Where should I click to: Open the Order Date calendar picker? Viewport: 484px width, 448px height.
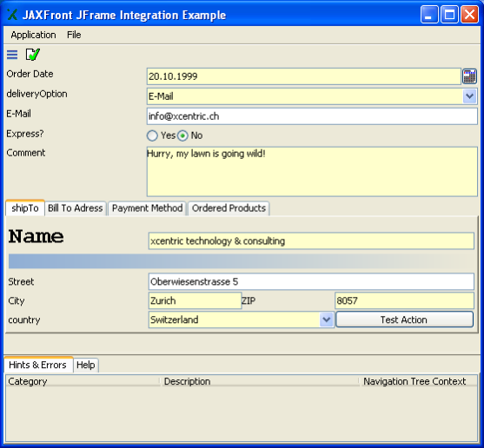[x=469, y=76]
